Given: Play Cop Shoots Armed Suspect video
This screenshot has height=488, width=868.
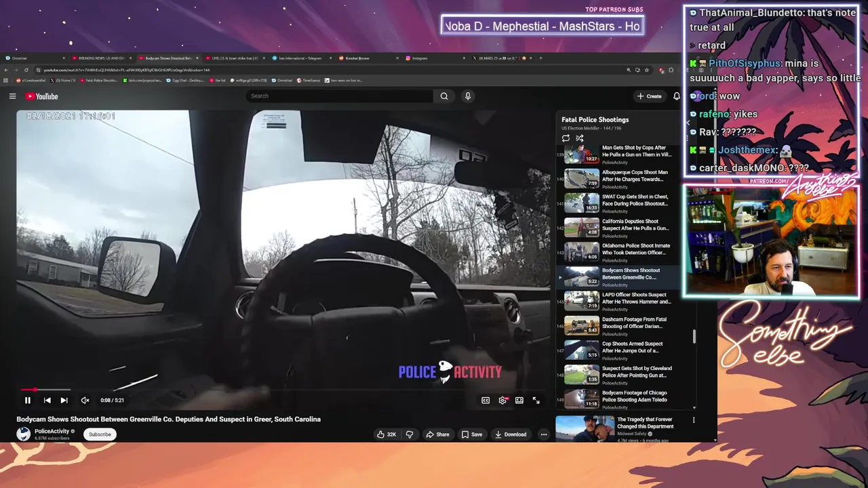Looking at the screenshot, I should click(617, 350).
